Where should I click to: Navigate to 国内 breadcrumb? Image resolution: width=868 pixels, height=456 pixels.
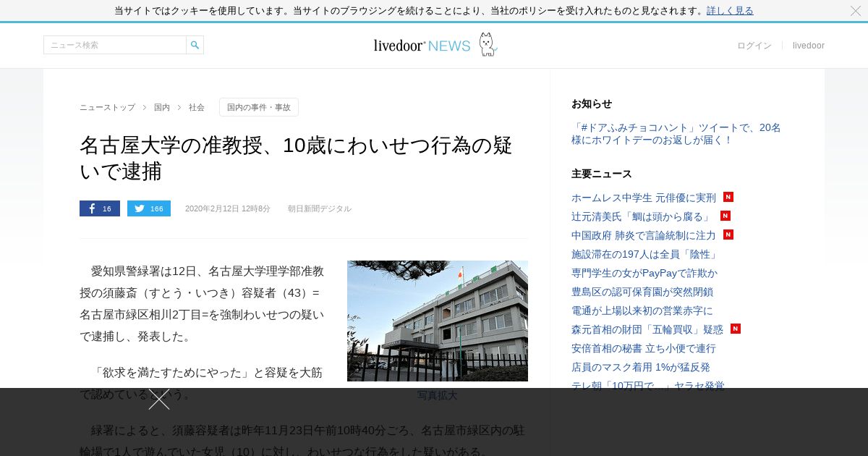(162, 107)
